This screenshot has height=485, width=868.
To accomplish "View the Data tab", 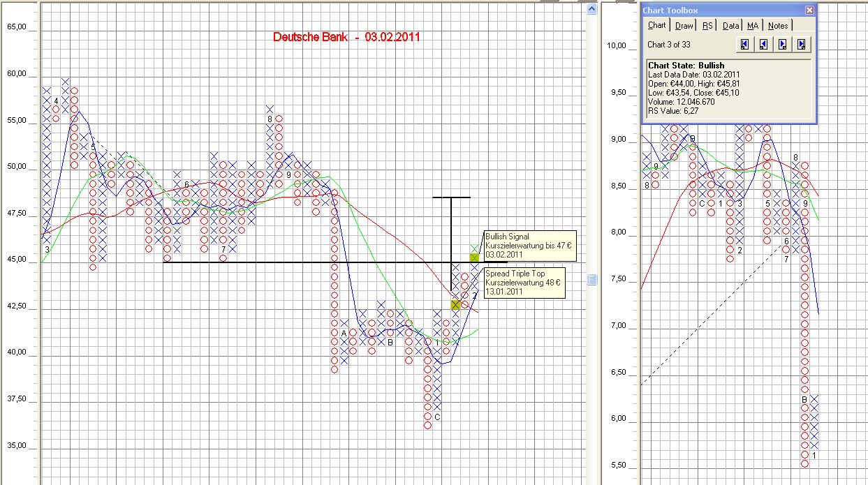I will pos(730,25).
